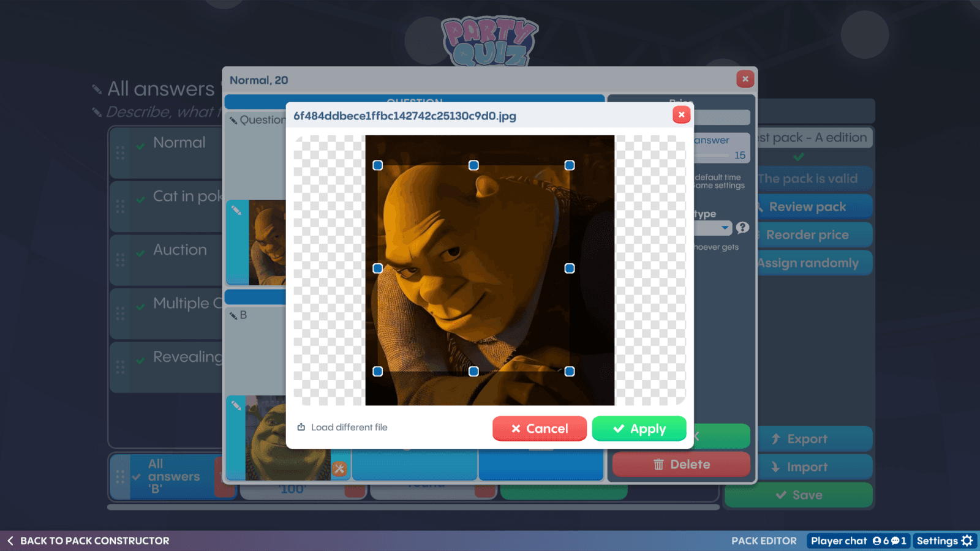Click the middle-left crop handle
Viewport: 980px width, 551px height.
(378, 268)
